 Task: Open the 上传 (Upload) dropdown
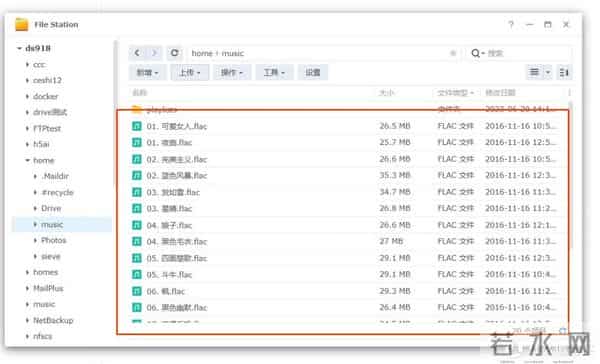point(190,72)
